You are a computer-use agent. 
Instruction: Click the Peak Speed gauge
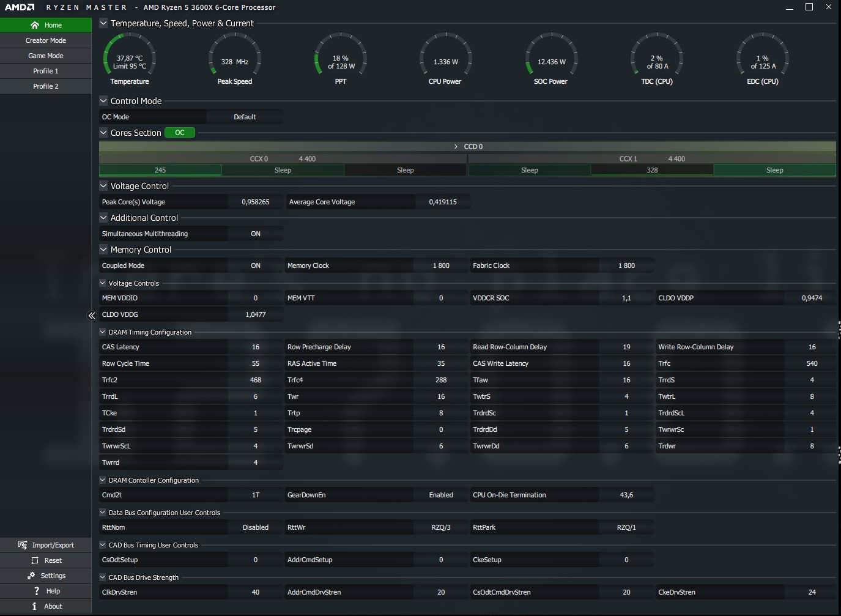235,59
